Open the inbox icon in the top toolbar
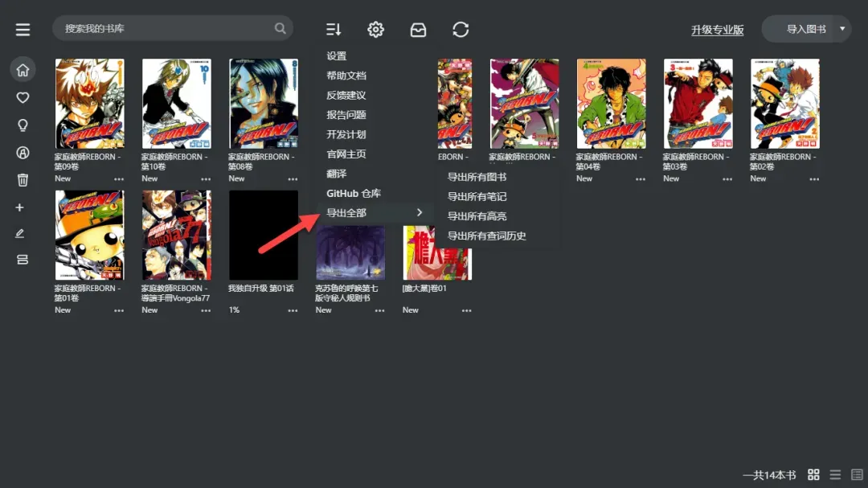This screenshot has width=868, height=488. click(418, 29)
